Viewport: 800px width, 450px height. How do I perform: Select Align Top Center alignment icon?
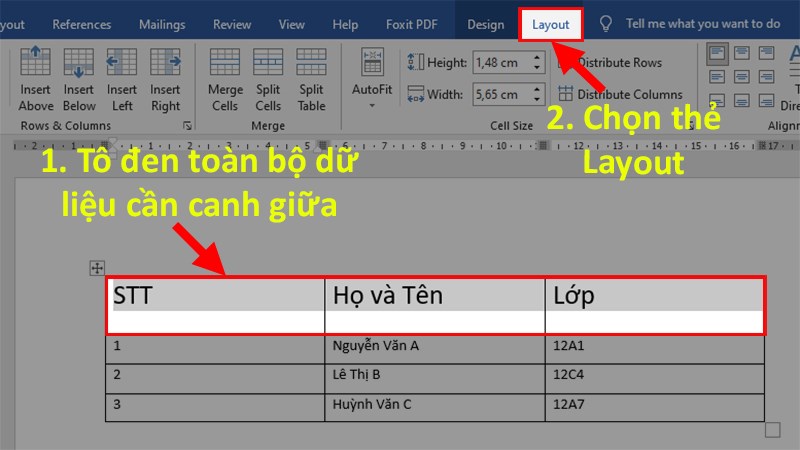pyautogui.click(x=742, y=53)
